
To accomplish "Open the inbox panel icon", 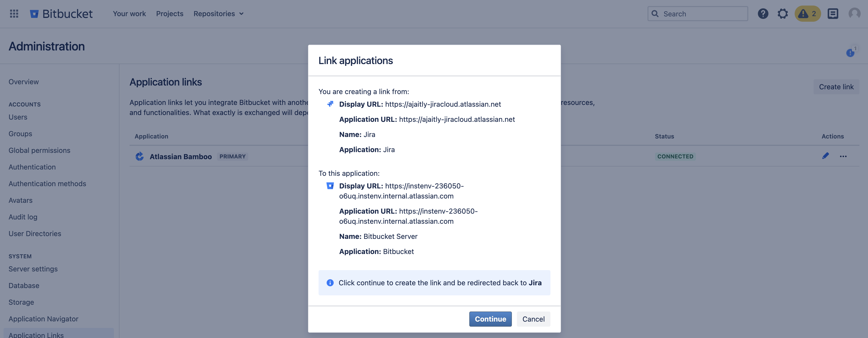I will click(833, 13).
